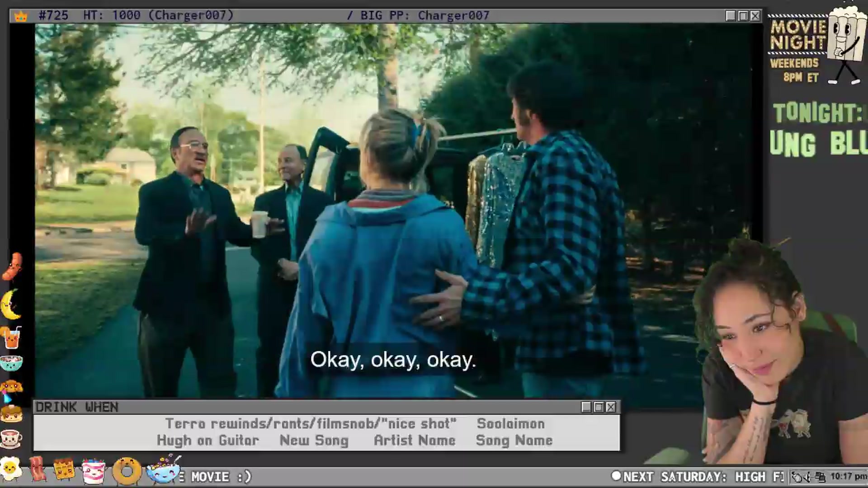The width and height of the screenshot is (868, 488).
Task: Minimize the movie player window
Action: (x=731, y=16)
